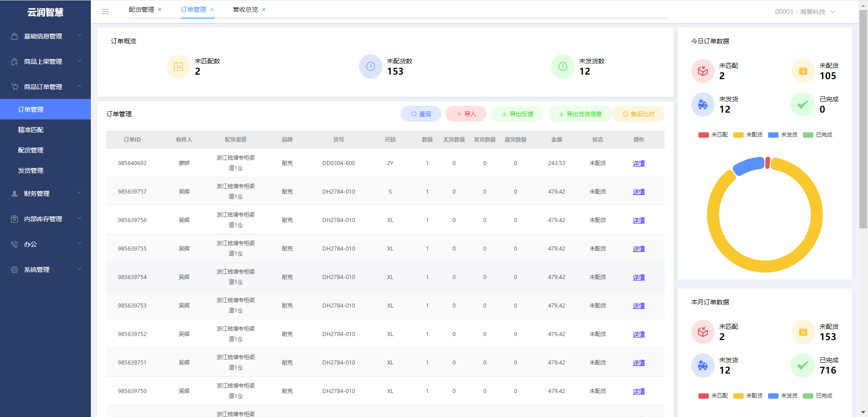Click the page vertical scrollbar thumb
This screenshot has height=417, width=868.
863,120
